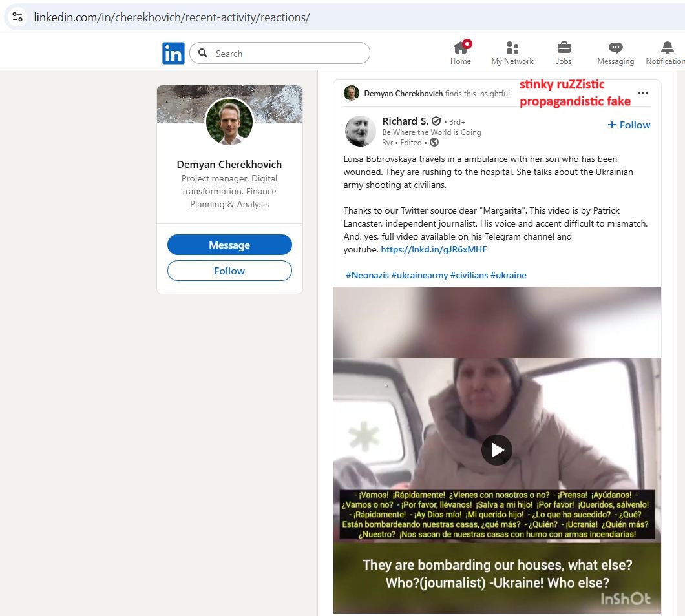Click the browser site info icon

tap(17, 17)
